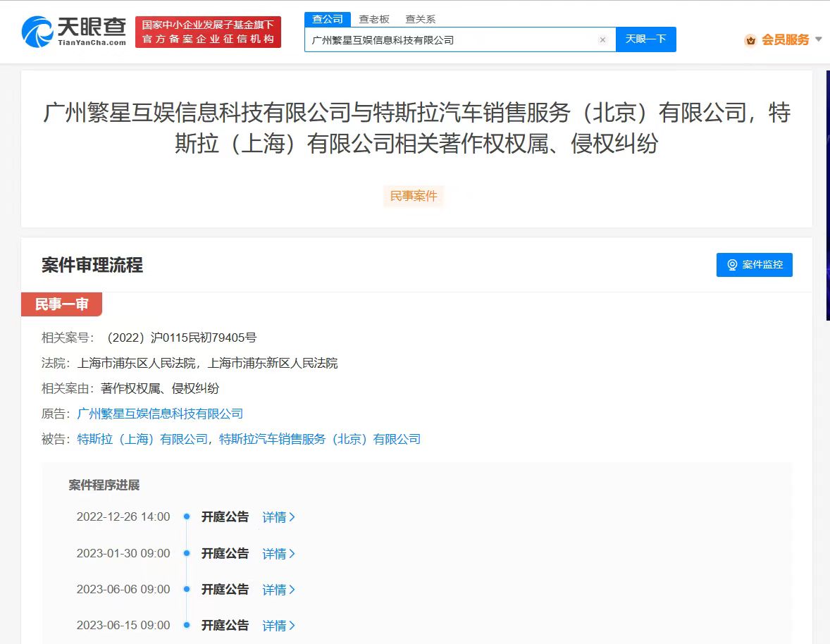Click the crown icon beside 会员服务

(750, 39)
